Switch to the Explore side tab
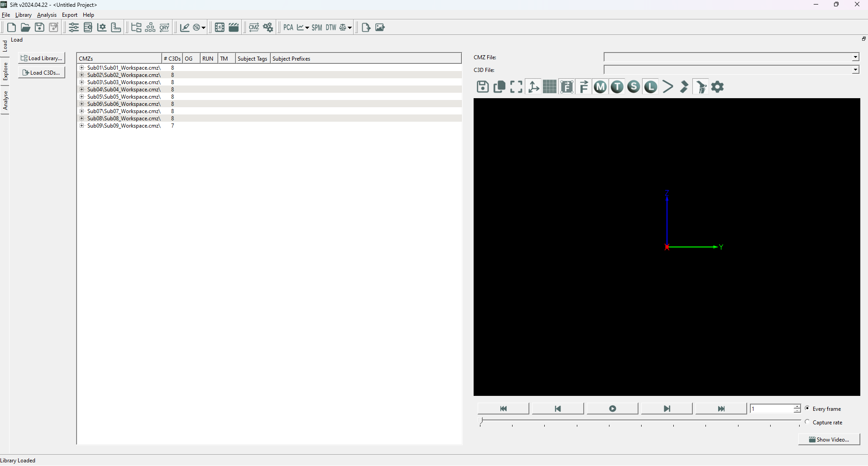 5,71
